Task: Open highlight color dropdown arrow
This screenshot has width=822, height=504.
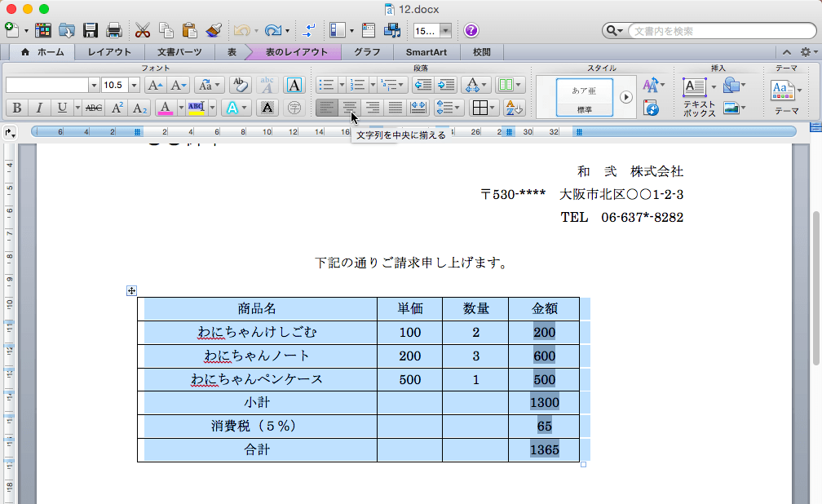Action: 212,108
